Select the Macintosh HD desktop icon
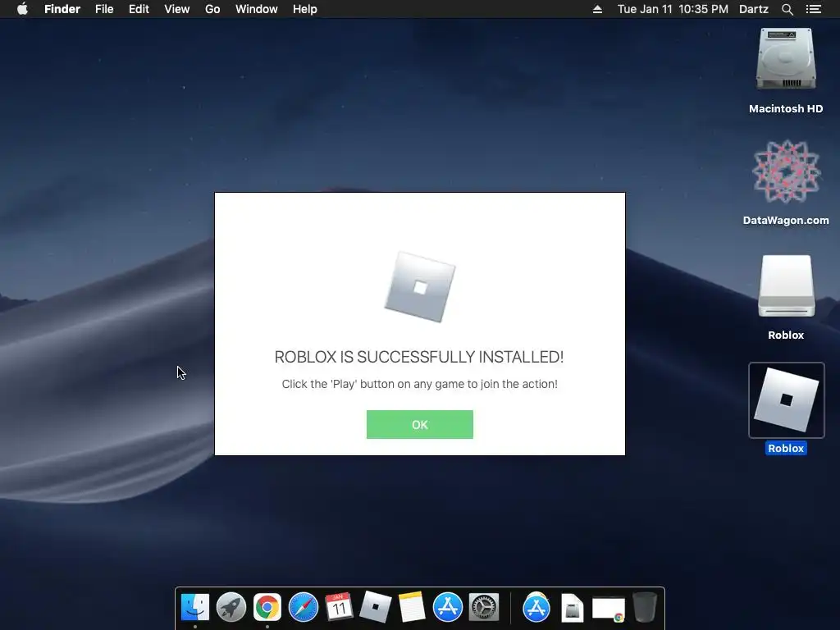840x630 pixels. point(786,59)
